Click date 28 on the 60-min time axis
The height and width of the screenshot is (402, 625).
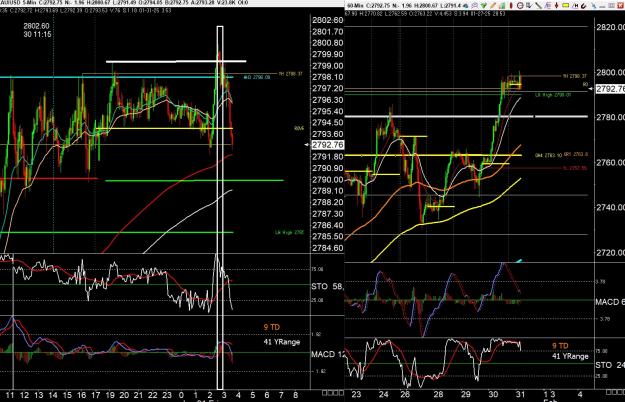point(438,395)
